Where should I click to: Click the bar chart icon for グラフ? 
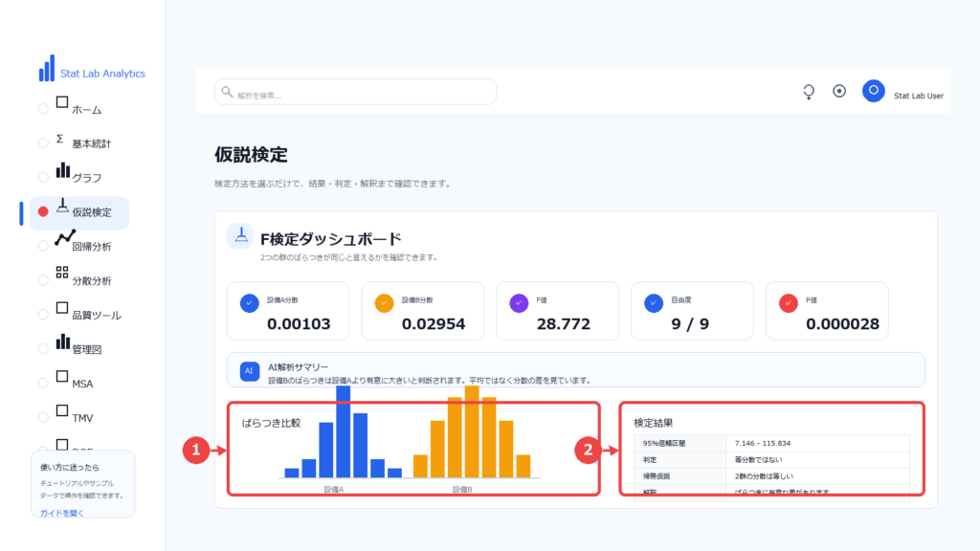pos(62,170)
